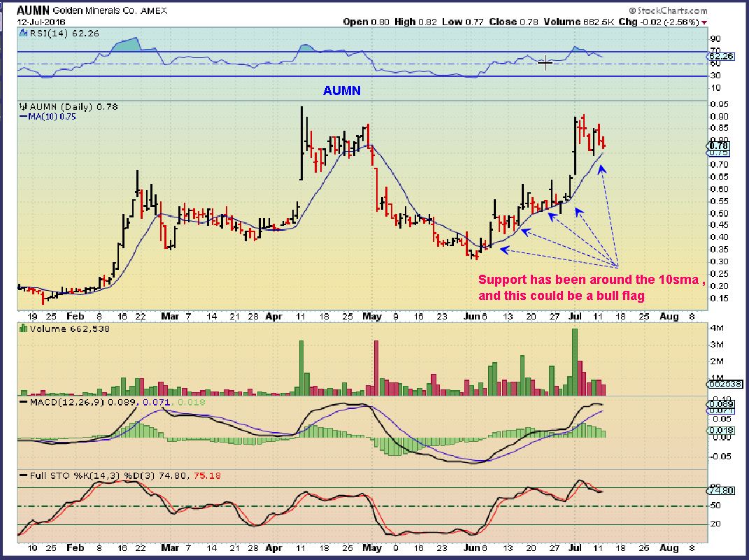Click the 0.15 label on the price axis

coord(719,299)
